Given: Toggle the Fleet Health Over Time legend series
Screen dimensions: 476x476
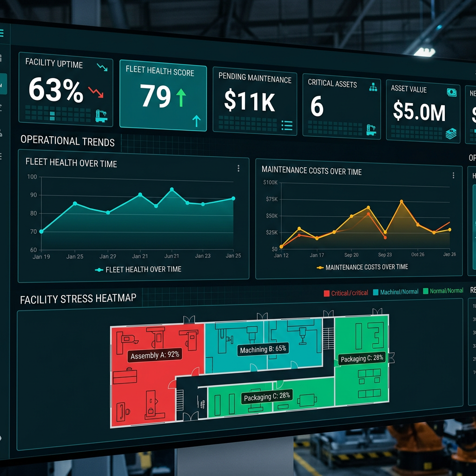Looking at the screenshot, I should click(x=138, y=270).
